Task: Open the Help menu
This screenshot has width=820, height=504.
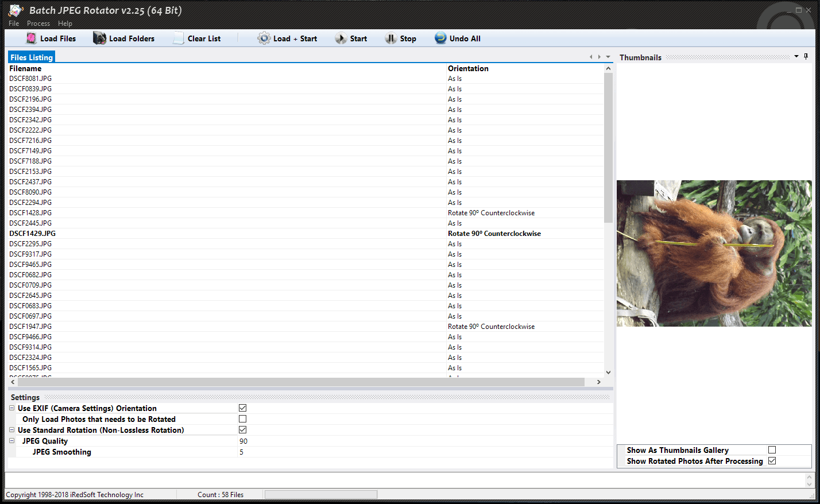Action: (65, 24)
